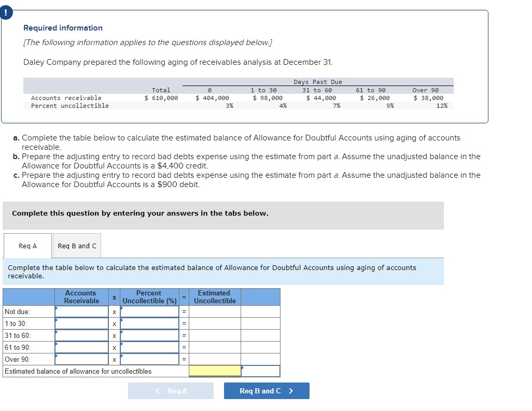Click the disabled Req A back button
Image resolution: width=532 pixels, height=411 pixels.
click(x=171, y=391)
